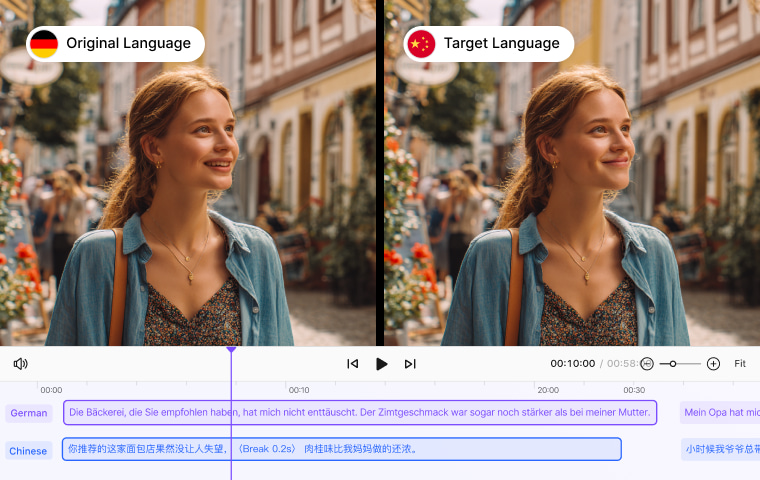Click the Fit timeline button
This screenshot has width=760, height=480.
tap(740, 364)
